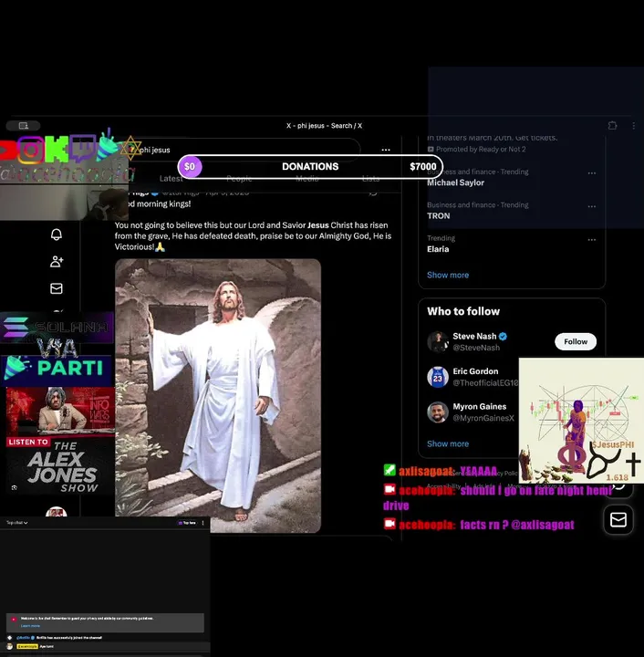Click Myron Gaines's profile avatar

(x=438, y=412)
